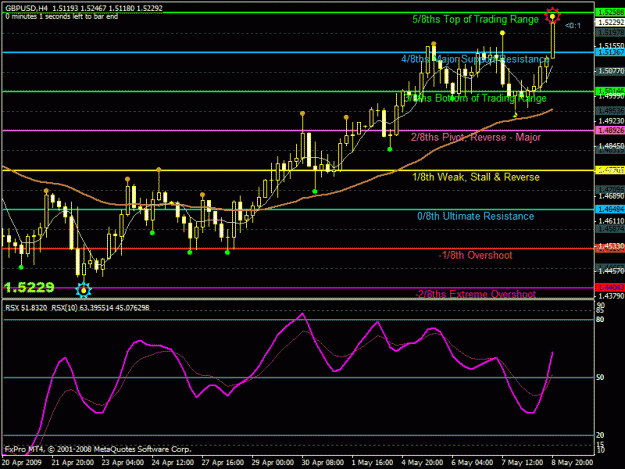The height and width of the screenshot is (469, 625).
Task: Click the pink 1.48926 price tag
Action: pos(611,130)
